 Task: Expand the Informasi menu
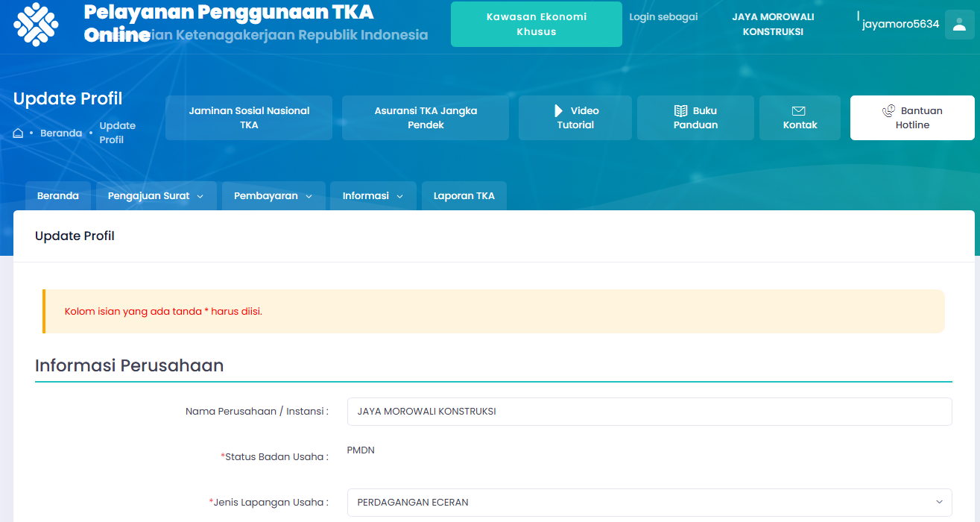coord(373,196)
